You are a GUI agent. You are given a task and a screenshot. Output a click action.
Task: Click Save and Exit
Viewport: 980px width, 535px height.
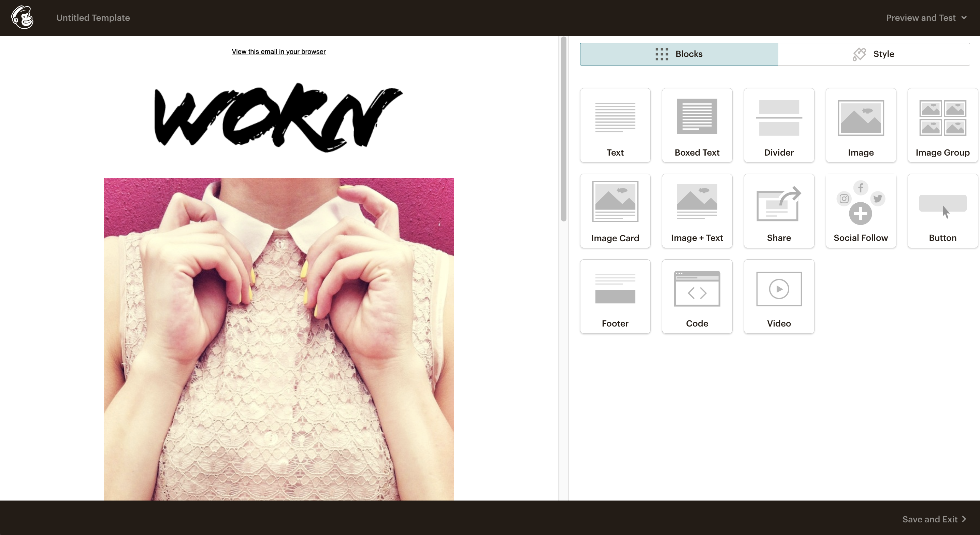point(934,519)
